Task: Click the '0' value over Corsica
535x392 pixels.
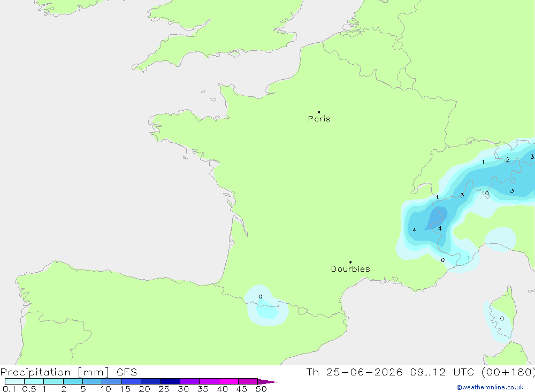Action: (x=502, y=319)
